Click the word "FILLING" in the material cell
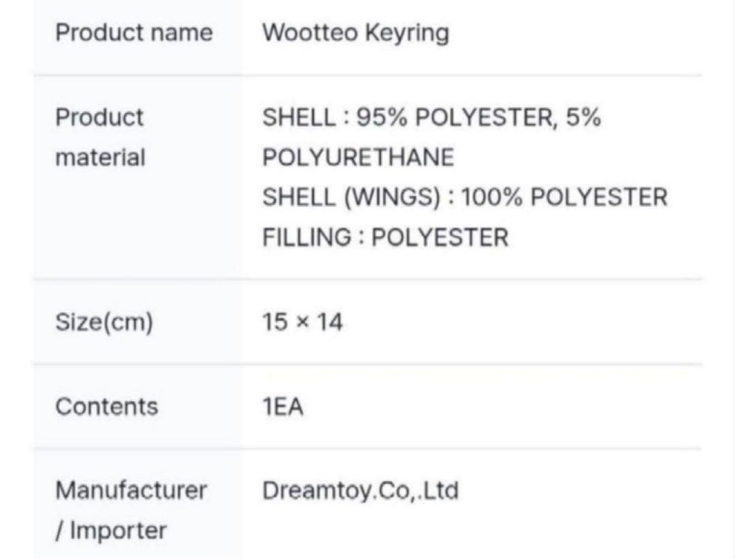The width and height of the screenshot is (735, 560). click(x=306, y=237)
